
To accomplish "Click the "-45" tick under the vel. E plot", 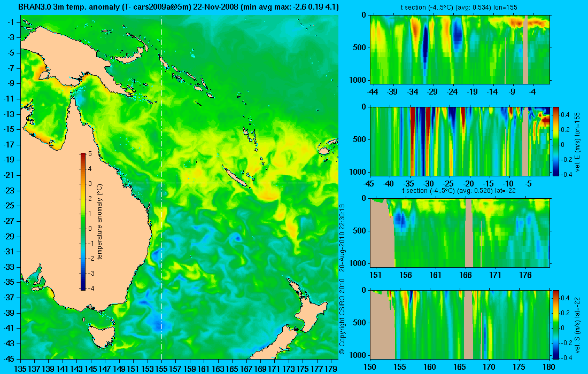I will [369, 184].
